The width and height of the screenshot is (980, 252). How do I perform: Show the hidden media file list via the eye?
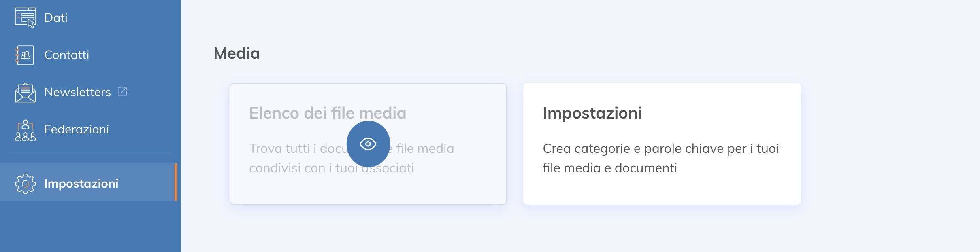(368, 143)
